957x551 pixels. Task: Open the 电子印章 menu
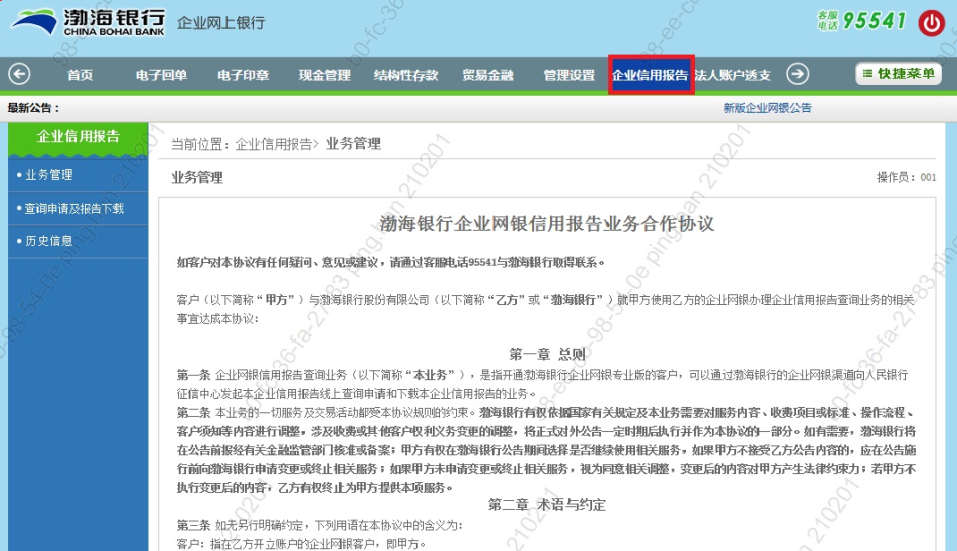coord(242,75)
